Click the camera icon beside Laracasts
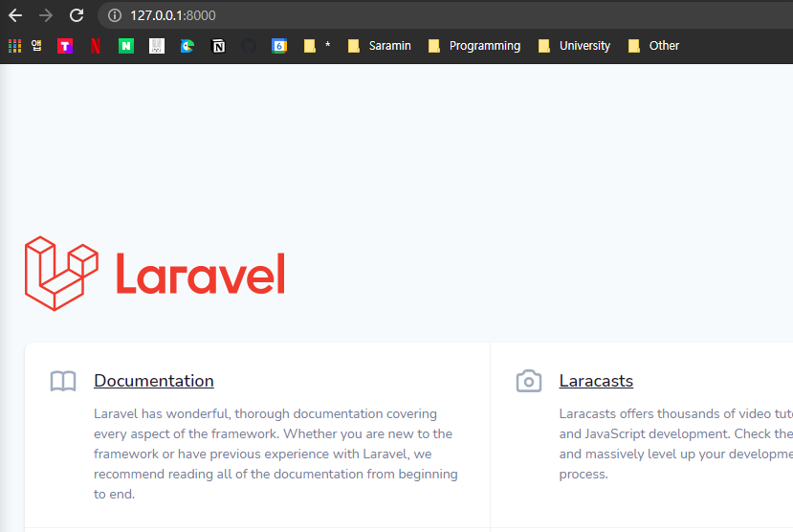This screenshot has height=532, width=793. pyautogui.click(x=529, y=381)
